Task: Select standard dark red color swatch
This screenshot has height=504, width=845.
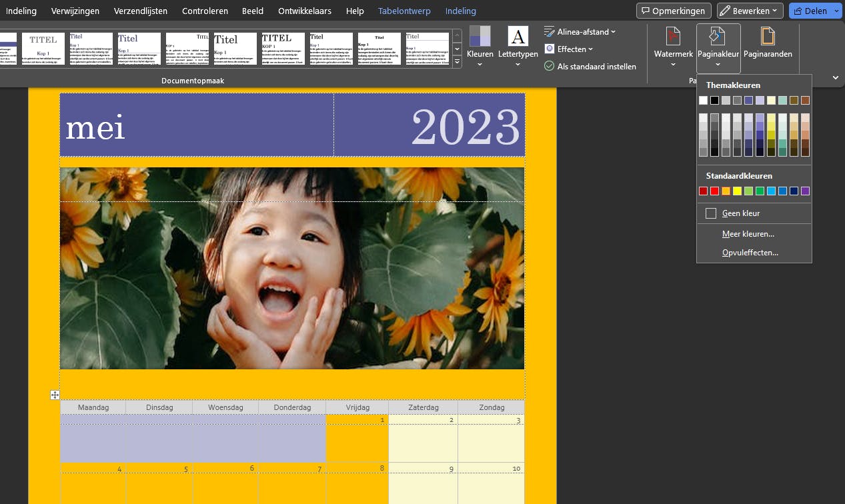Action: (x=703, y=191)
